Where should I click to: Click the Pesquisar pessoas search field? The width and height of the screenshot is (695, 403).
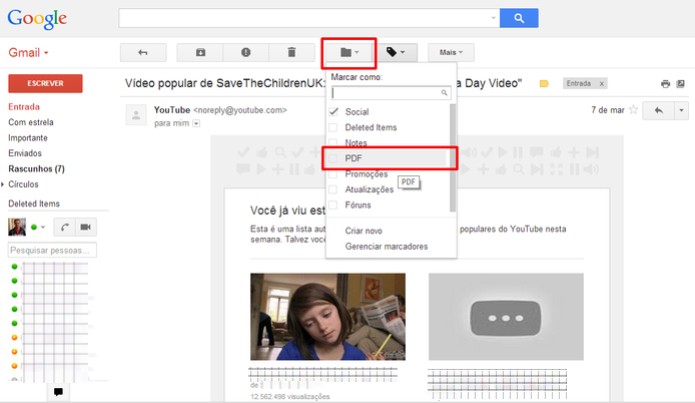click(x=52, y=250)
